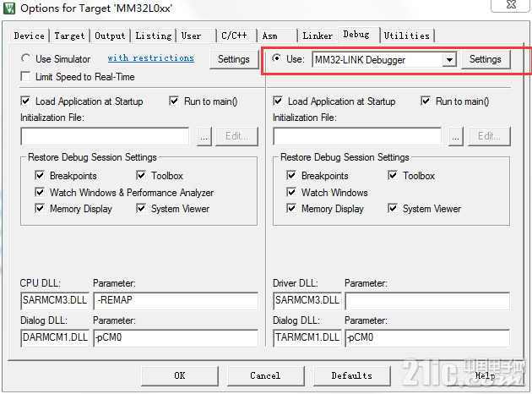Open the Utilities tab
This screenshot has height=394, width=532.
[407, 36]
